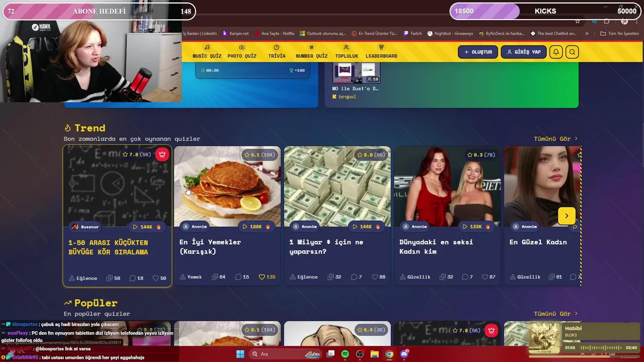Click Tümünü Gör in the Trend section

pyautogui.click(x=555, y=139)
